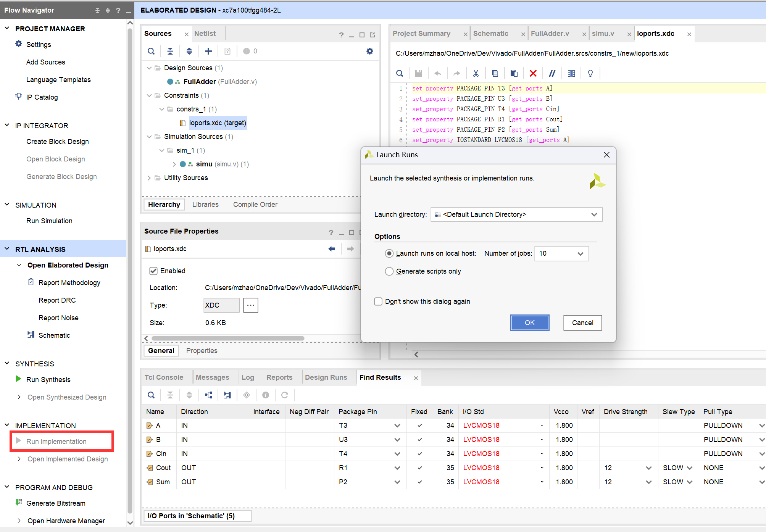Open the Sources panel settings gear
This screenshot has height=532, width=766.
click(x=369, y=51)
